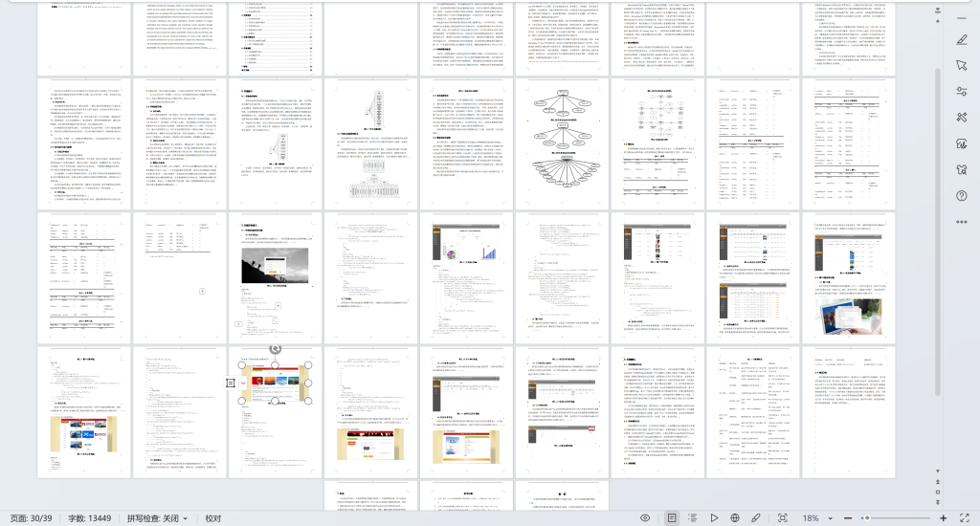Screen dimensions: 980x526
Task: Click the top-left resize handle of selected image
Action: pos(242,365)
